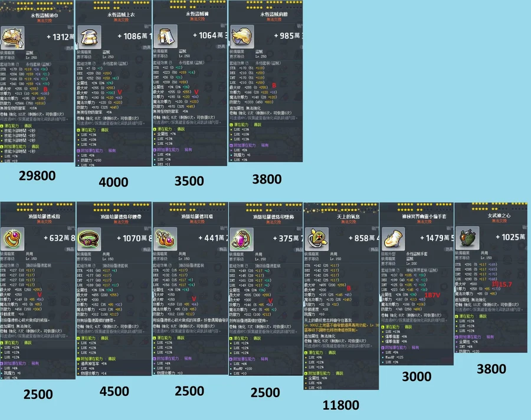Click the red 187V label on gloves

point(432,294)
